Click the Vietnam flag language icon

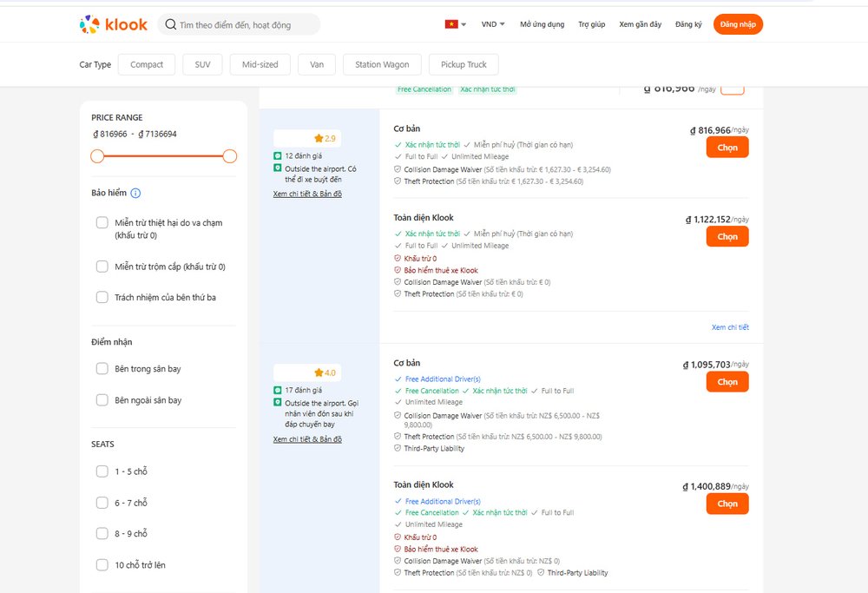pos(451,24)
